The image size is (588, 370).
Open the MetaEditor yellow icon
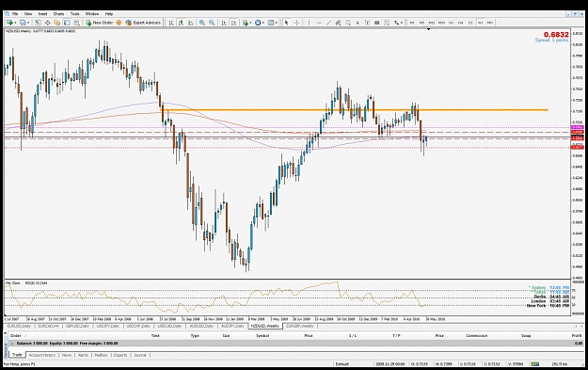click(x=119, y=23)
